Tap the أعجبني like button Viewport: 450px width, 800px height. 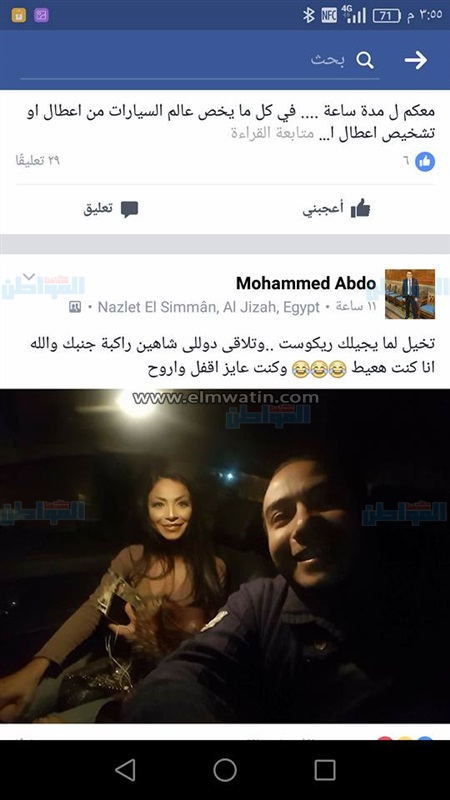[x=337, y=209]
